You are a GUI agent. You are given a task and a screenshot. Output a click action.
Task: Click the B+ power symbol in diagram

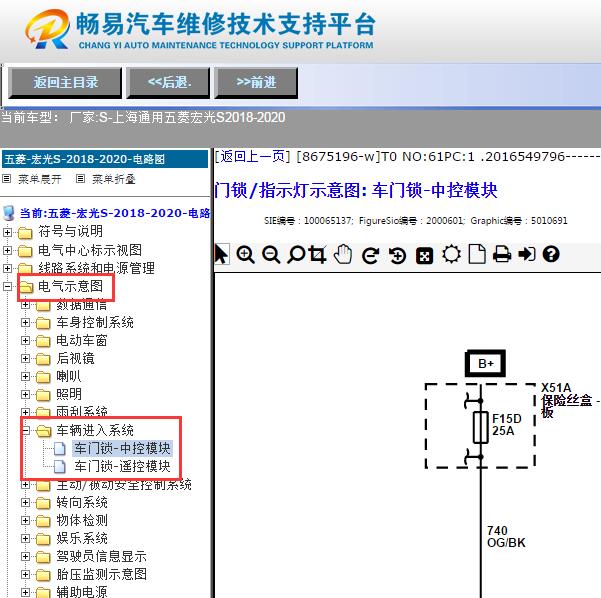point(485,363)
